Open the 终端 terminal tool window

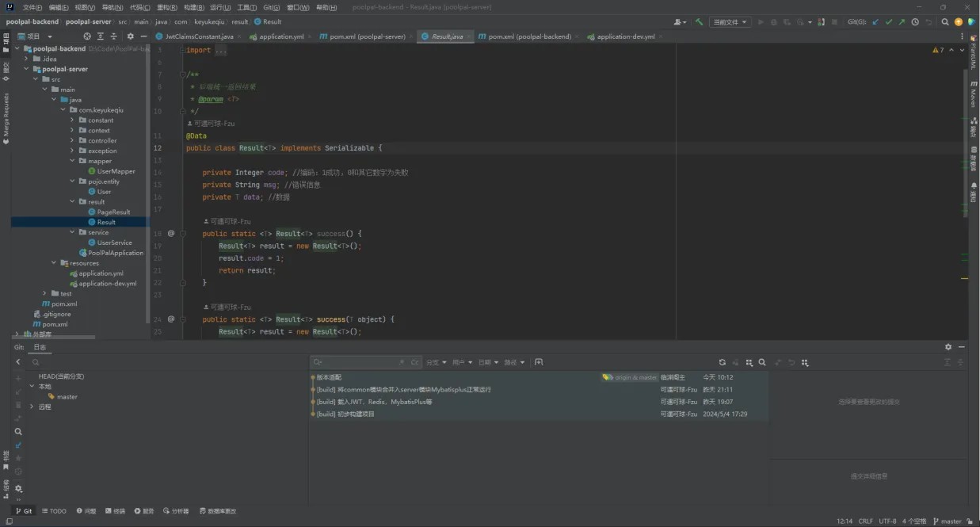(x=115, y=511)
